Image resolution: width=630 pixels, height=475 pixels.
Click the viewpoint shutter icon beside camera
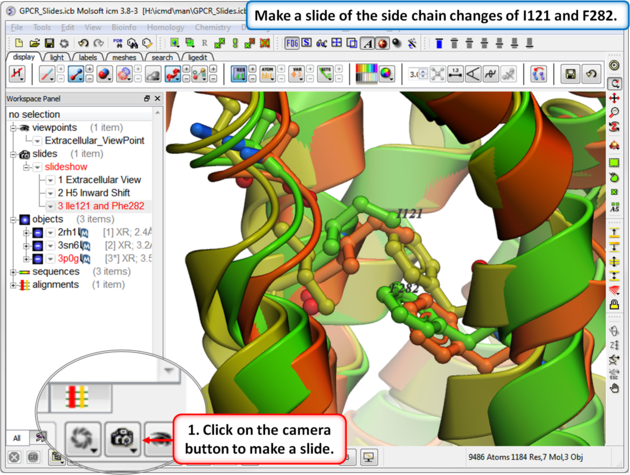click(x=80, y=437)
